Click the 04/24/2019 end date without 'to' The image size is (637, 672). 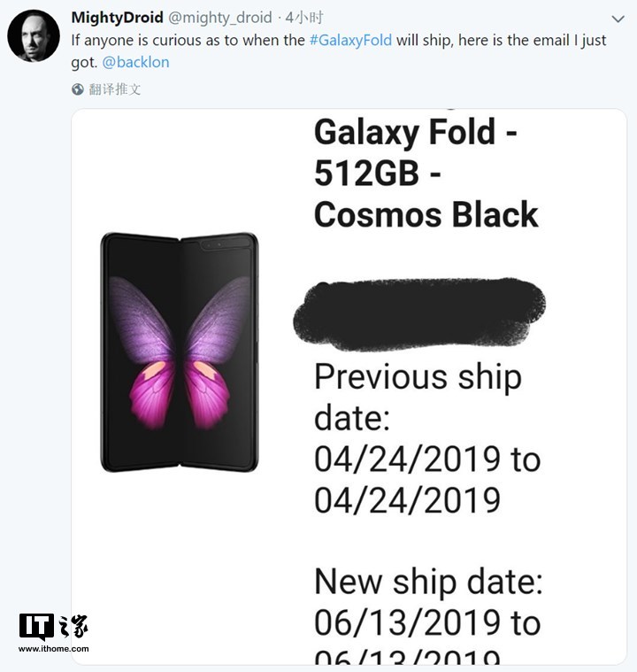(407, 499)
